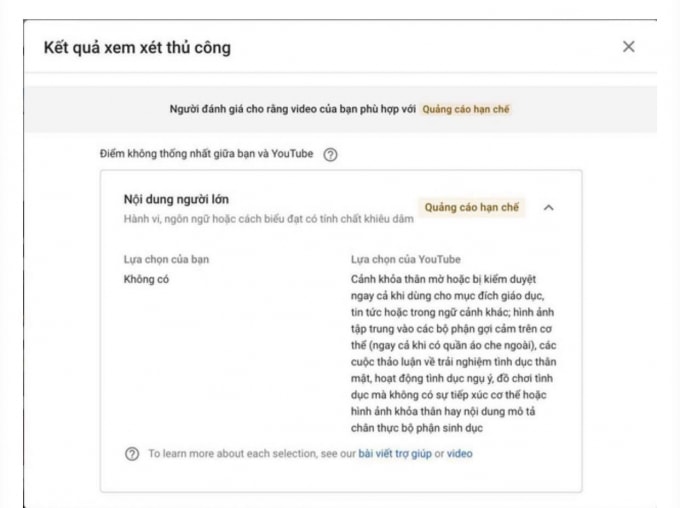Collapse the Nội dung người lớn section

pos(549,207)
